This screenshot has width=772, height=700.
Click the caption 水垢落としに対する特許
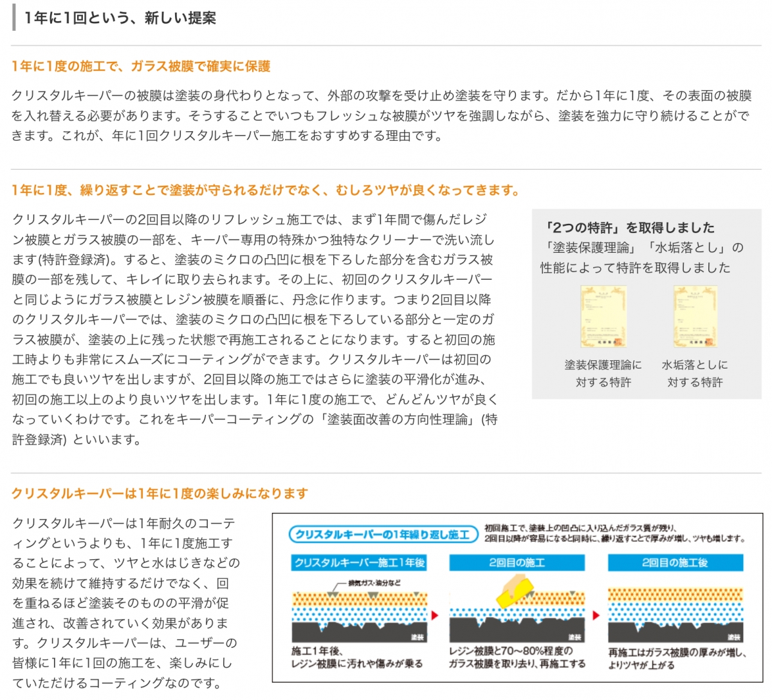[695, 373]
